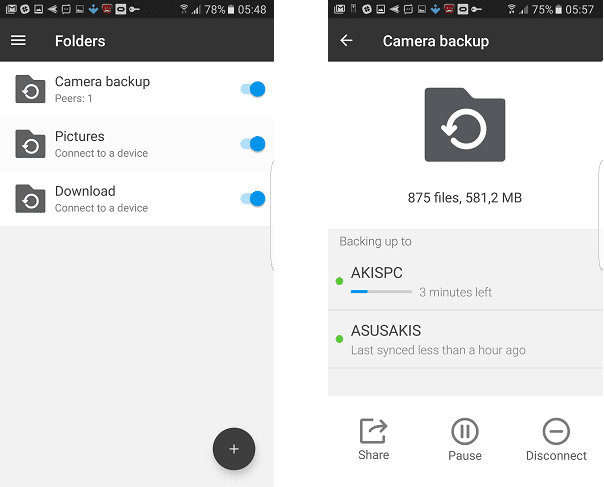604x487 pixels.
Task: Tap the green status dot beside AKISPC
Action: 339,281
